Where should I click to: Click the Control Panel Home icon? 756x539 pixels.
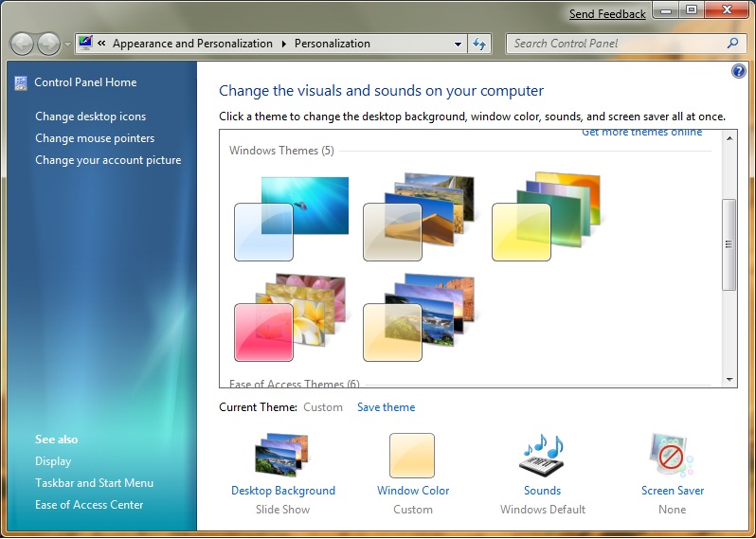tap(21, 83)
